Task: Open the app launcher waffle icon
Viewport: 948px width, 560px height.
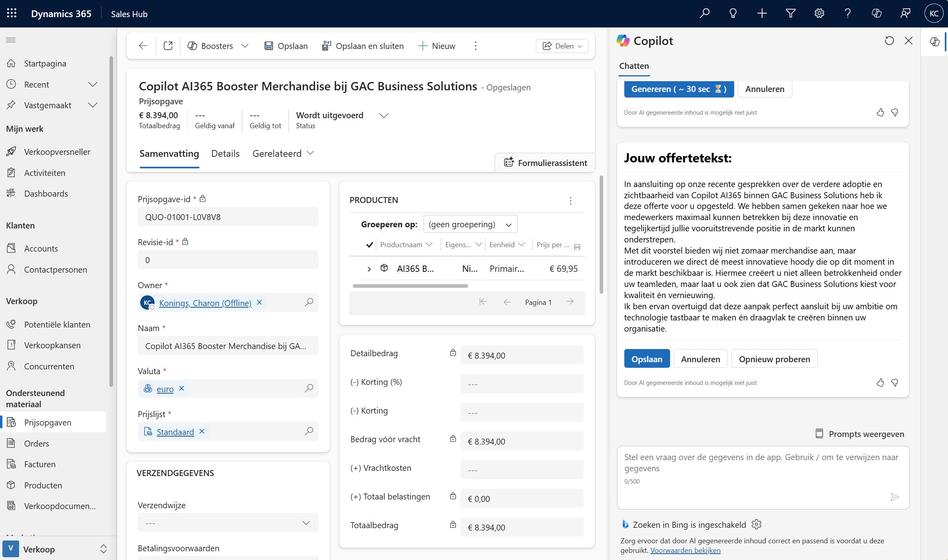Action: click(12, 14)
